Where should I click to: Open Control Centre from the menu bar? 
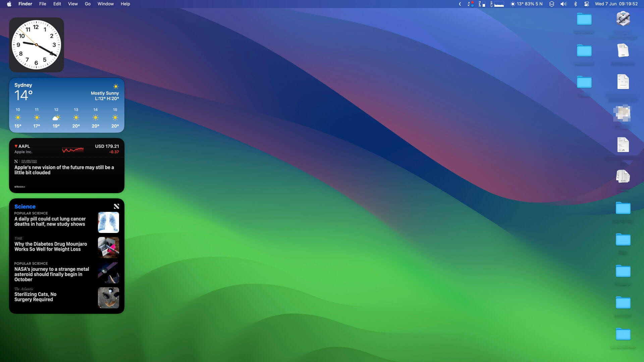coord(587,4)
